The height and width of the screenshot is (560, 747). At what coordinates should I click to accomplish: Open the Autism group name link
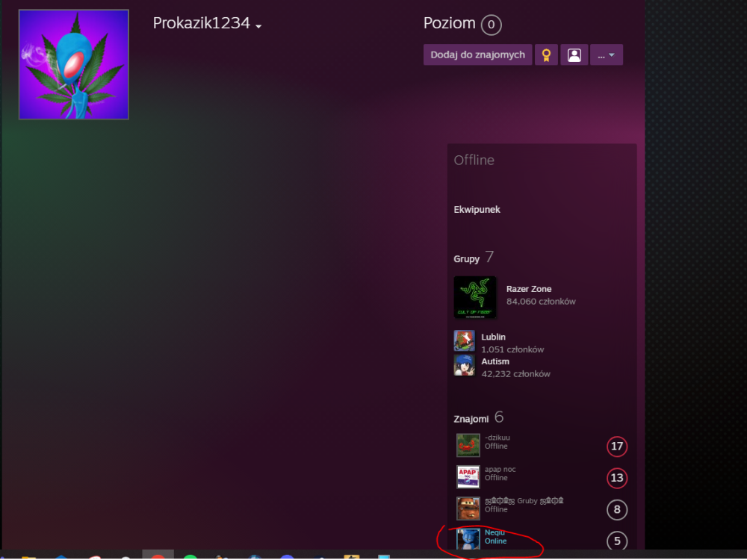click(495, 361)
